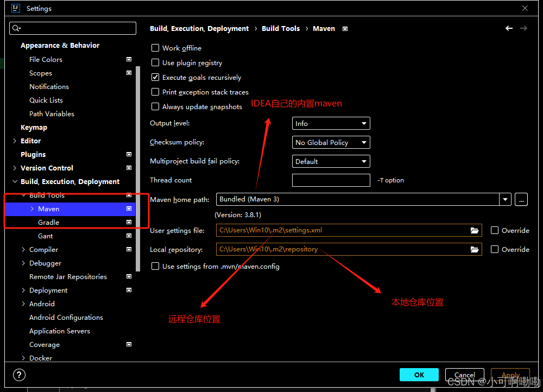
Task: Go back with the left arrow
Action: tap(509, 28)
